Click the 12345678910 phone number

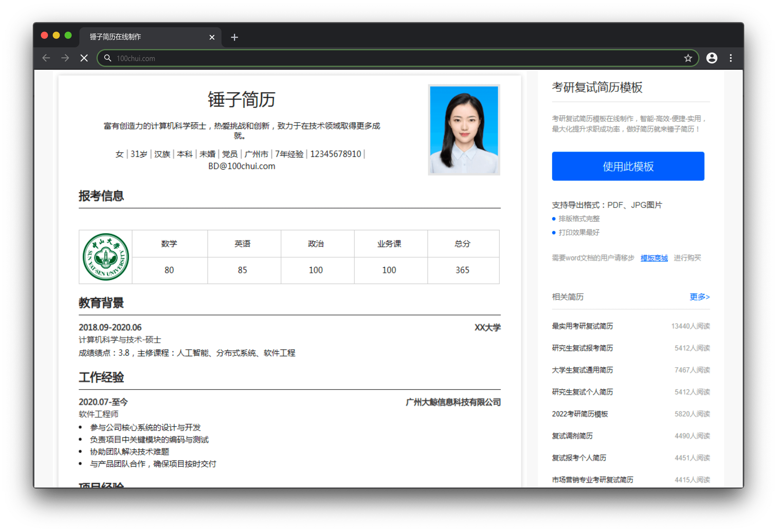[335, 154]
